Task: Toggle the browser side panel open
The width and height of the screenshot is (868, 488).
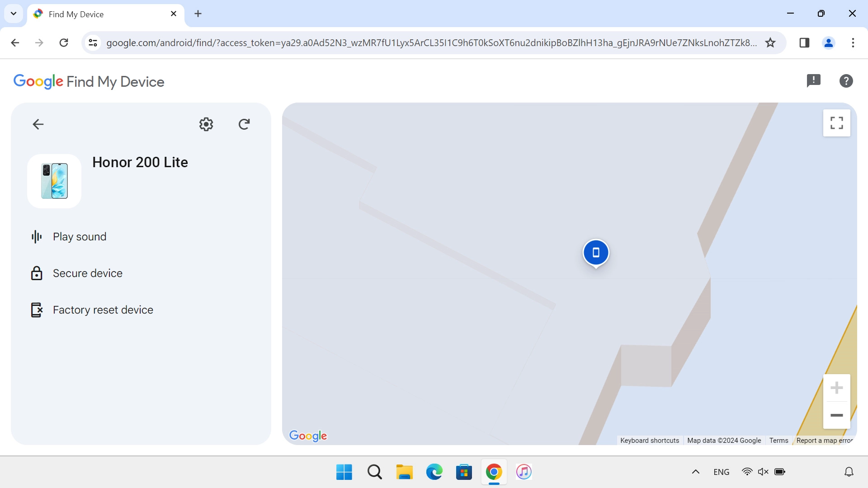Action: [804, 42]
